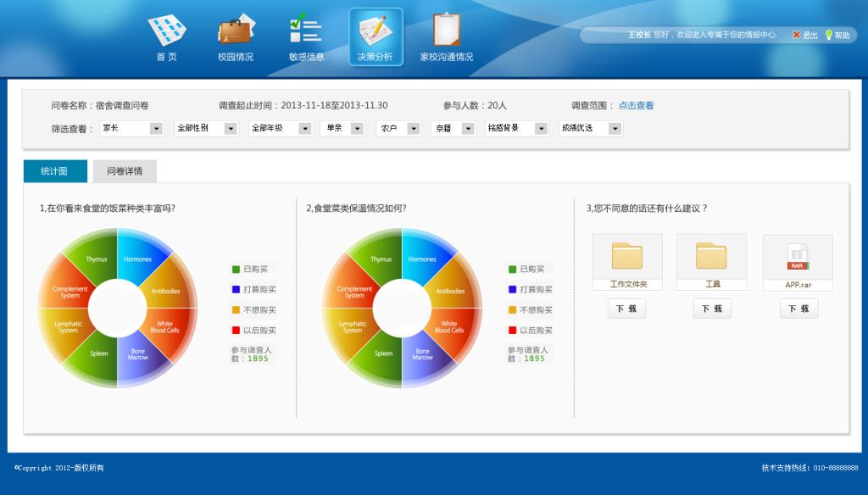Click 下载 beneath the 工具 folder
Screen dimensions: 868x495
tap(711, 309)
